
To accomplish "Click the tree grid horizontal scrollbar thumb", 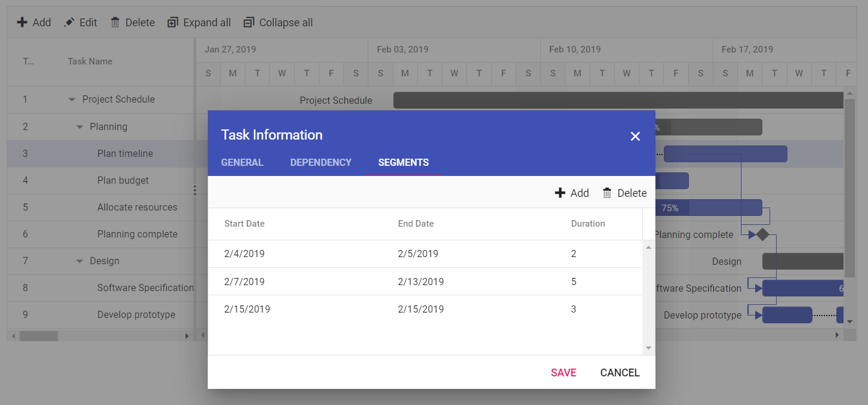I will 39,336.
